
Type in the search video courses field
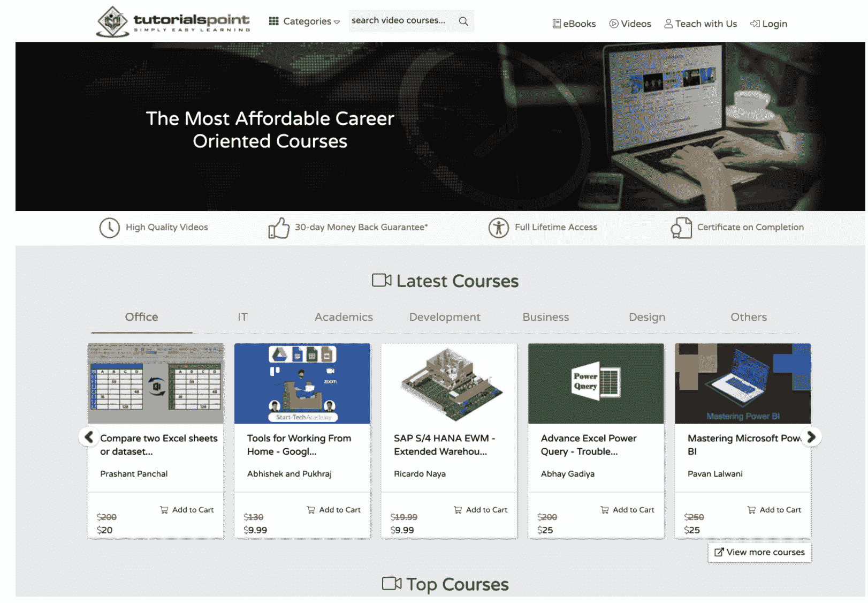401,21
